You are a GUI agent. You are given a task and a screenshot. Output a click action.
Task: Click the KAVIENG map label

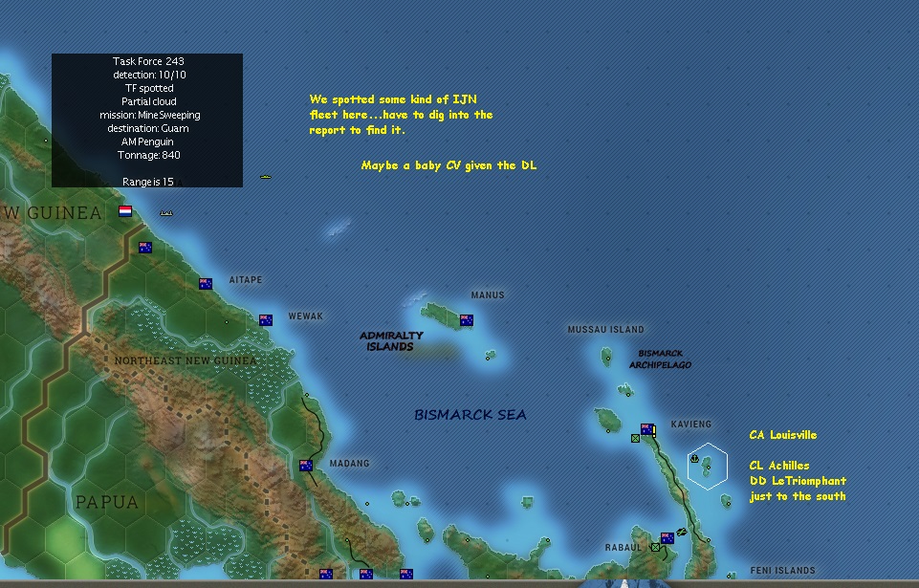pos(691,424)
